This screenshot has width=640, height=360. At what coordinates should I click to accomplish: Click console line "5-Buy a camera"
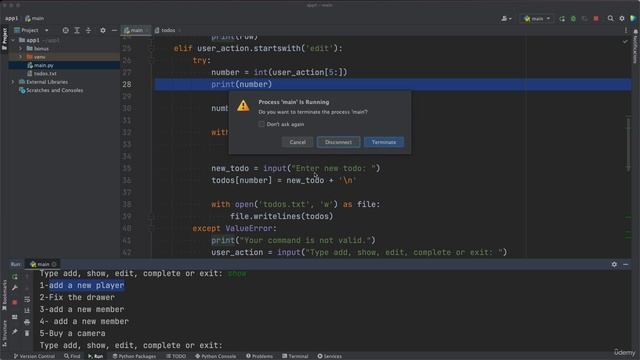coord(72,333)
